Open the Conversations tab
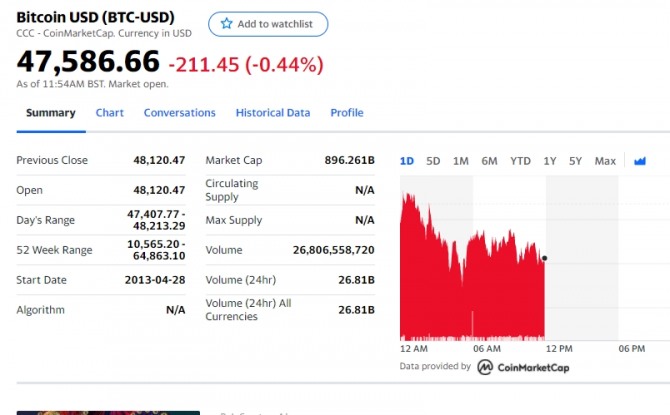Image resolution: width=670 pixels, height=415 pixels. (180, 113)
